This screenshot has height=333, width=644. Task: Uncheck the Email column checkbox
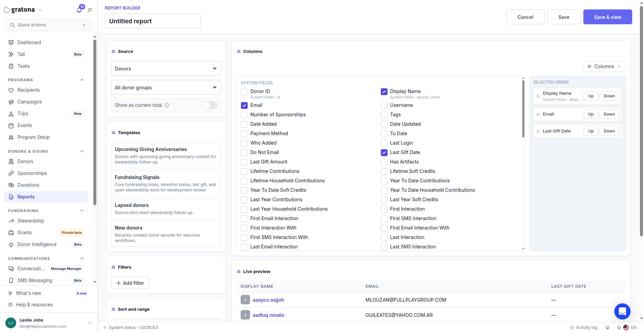pyautogui.click(x=244, y=105)
